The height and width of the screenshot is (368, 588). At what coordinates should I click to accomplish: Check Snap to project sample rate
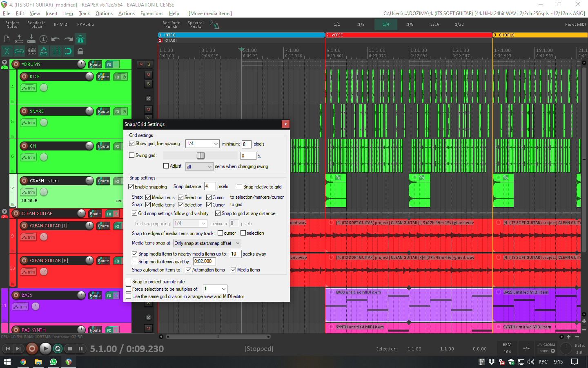pos(129,282)
